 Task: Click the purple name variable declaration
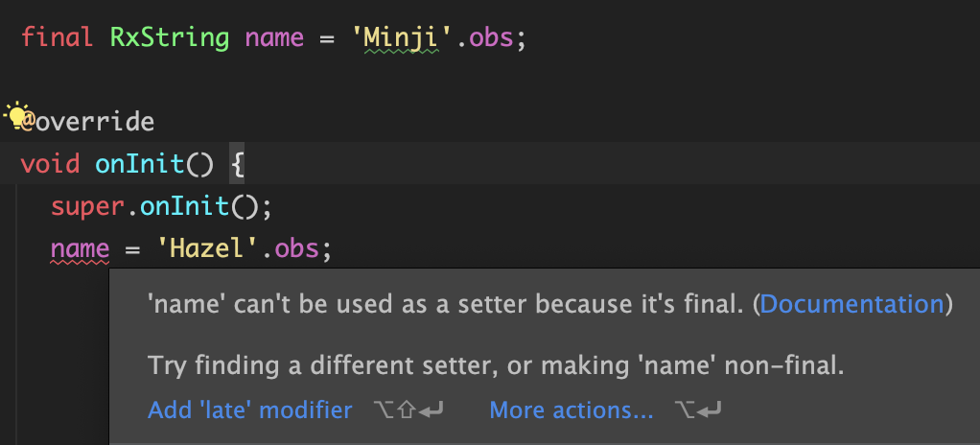274,38
